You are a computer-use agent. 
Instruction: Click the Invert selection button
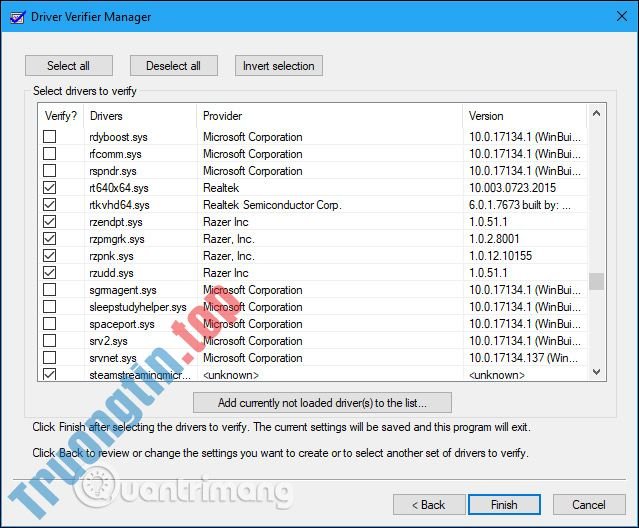(279, 66)
